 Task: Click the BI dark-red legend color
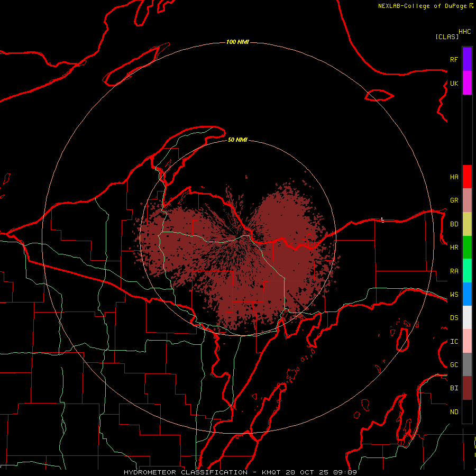point(467,388)
